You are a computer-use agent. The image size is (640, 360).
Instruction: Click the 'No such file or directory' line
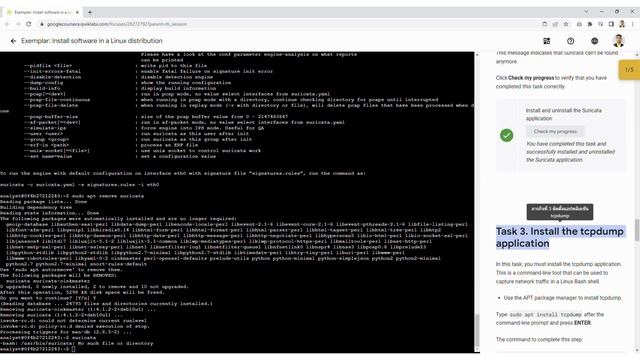point(76,343)
